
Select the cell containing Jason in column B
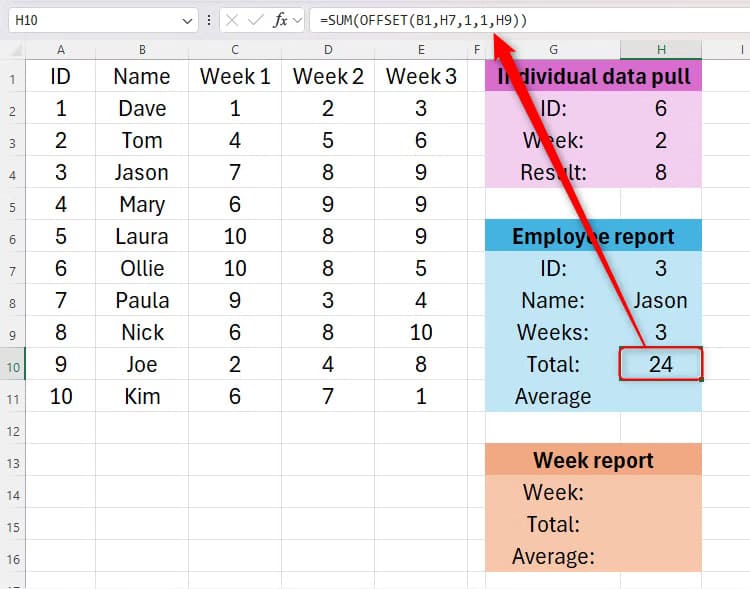coord(142,172)
